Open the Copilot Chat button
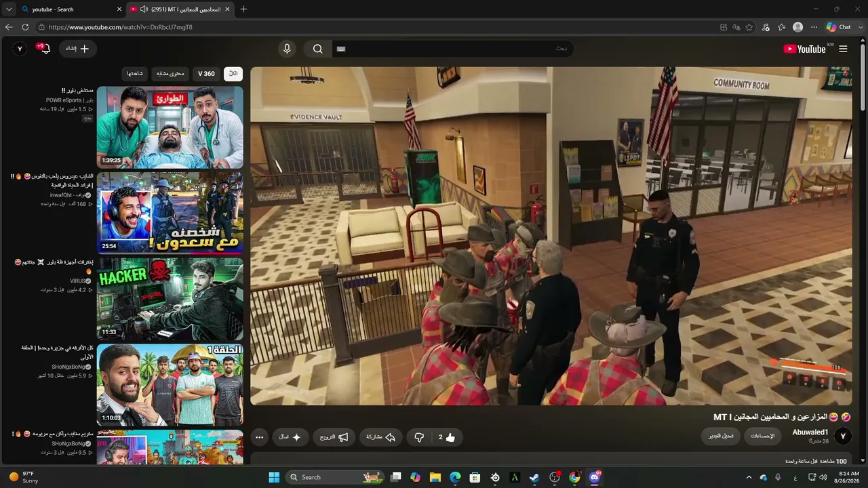 click(x=839, y=27)
